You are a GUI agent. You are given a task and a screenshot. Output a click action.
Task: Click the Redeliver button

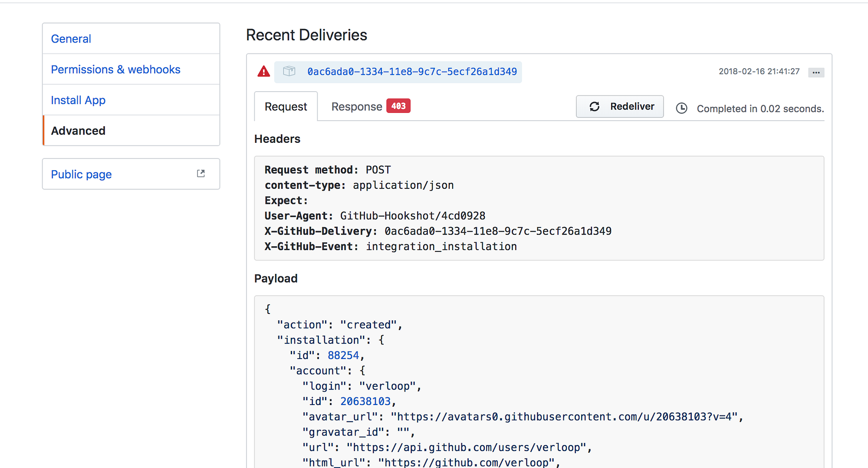[620, 106]
